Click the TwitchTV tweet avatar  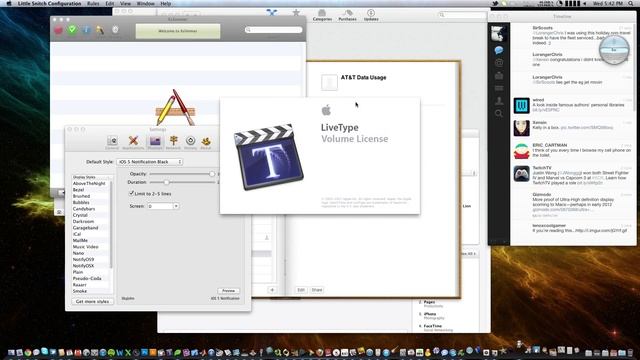(521, 174)
